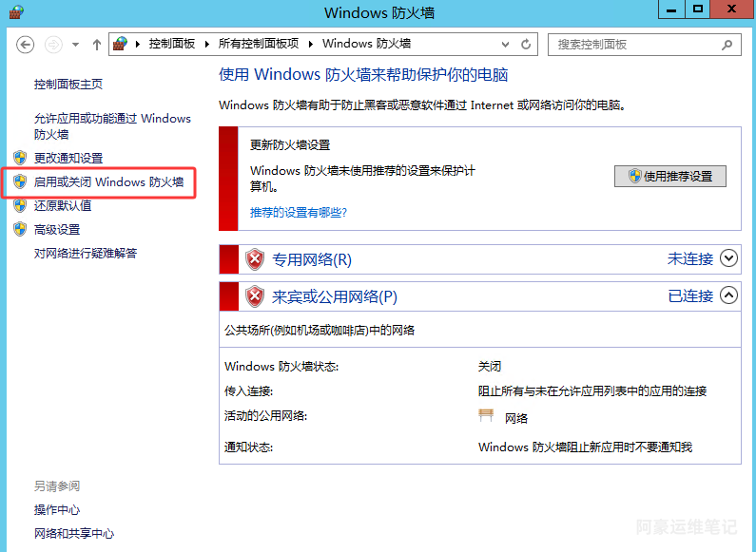Click Windows 防火墙阻止新应用时不要通知我 text
The width and height of the screenshot is (756, 552).
coord(586,447)
